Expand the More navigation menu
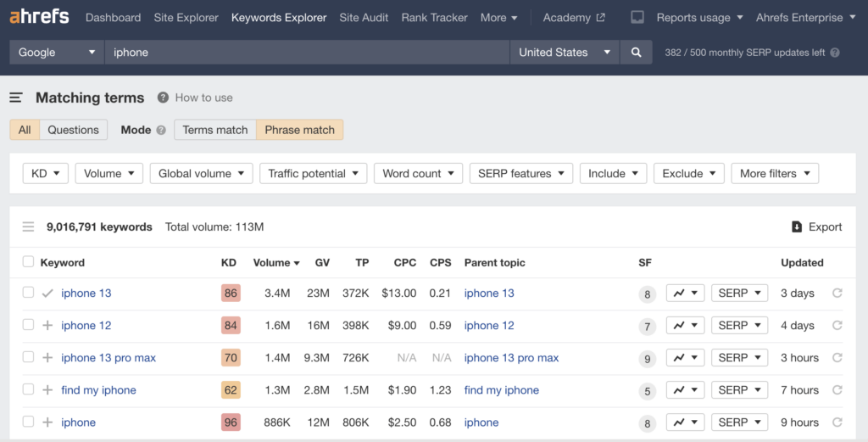The image size is (868, 442). [498, 17]
